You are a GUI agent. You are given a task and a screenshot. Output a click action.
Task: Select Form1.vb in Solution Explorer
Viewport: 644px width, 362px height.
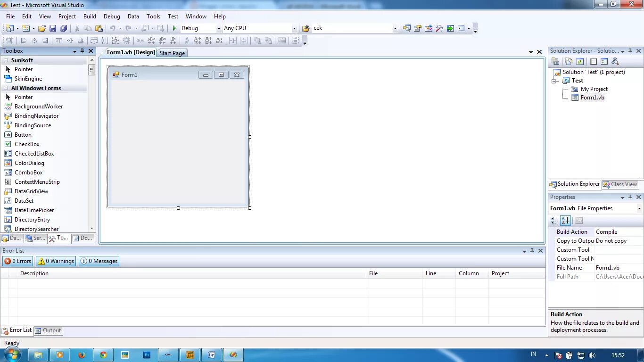click(592, 98)
